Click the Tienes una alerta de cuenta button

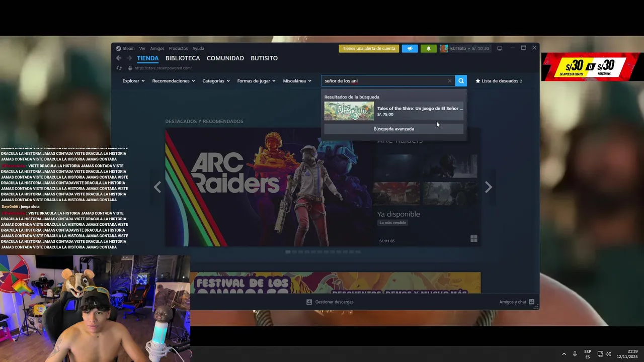tap(369, 49)
